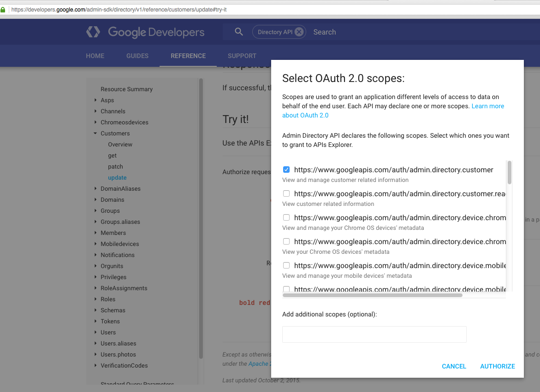Click 'View customer related information' text
Screen dimensions: 540x392
(328, 204)
